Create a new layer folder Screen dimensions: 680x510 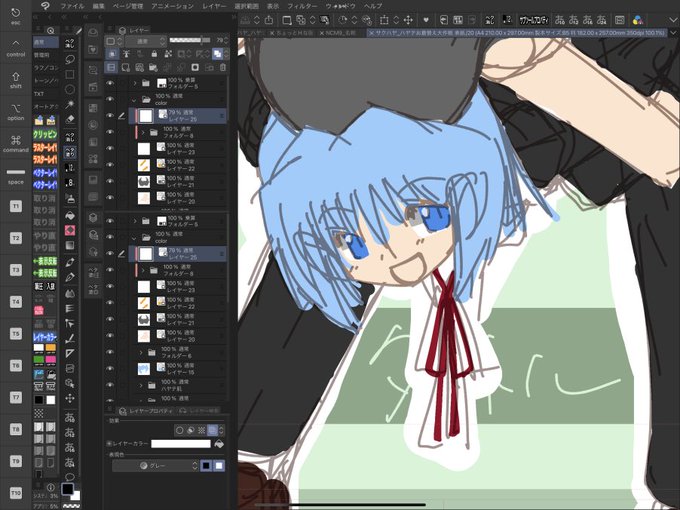pos(153,67)
